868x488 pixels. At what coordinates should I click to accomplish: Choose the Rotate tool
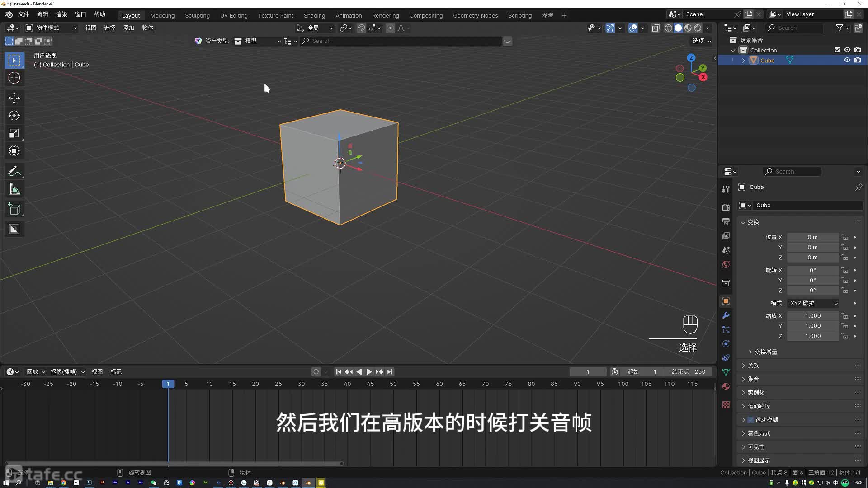(x=14, y=115)
